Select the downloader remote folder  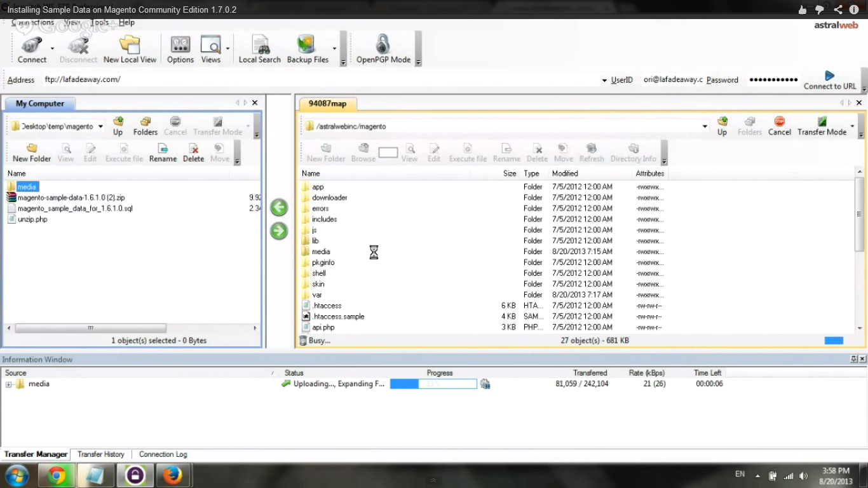tap(329, 198)
